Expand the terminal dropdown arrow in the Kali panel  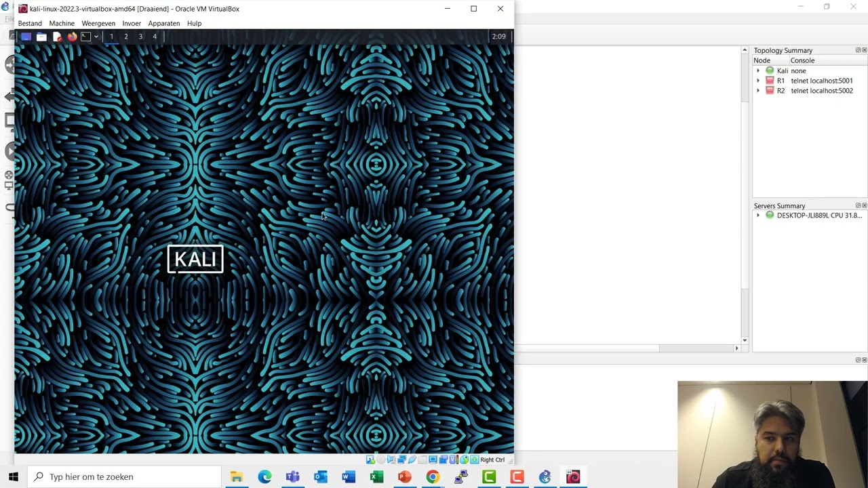click(96, 37)
